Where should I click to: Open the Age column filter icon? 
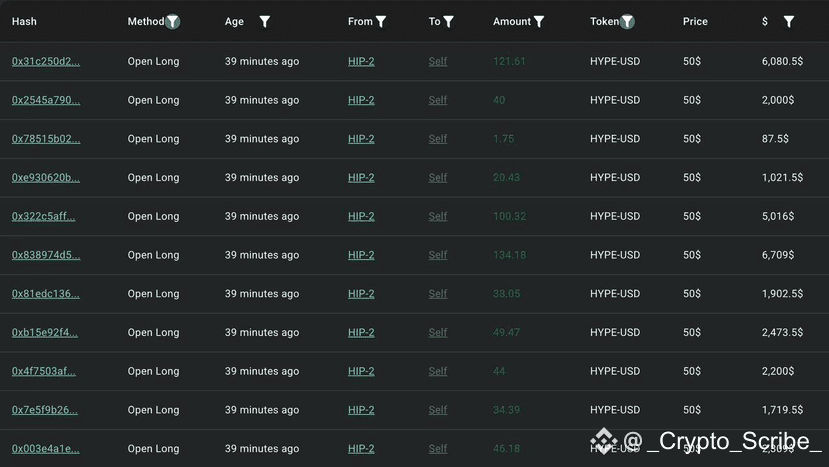265,22
